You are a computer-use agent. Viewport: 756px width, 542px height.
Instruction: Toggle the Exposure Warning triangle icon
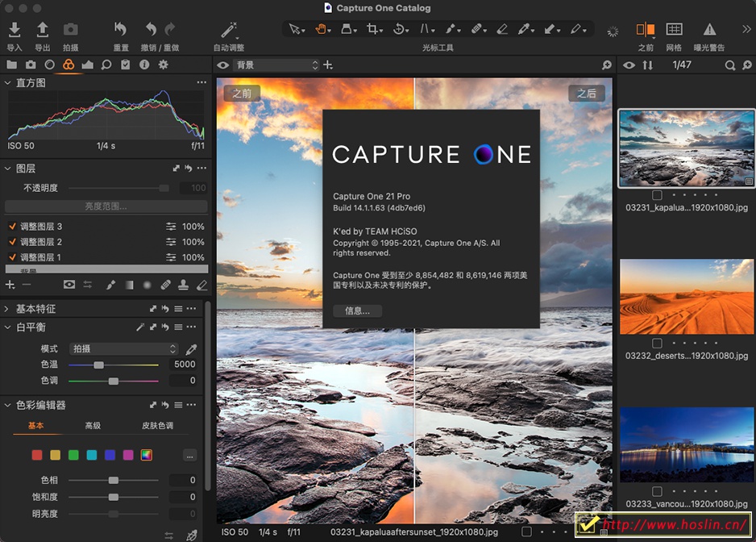[709, 30]
